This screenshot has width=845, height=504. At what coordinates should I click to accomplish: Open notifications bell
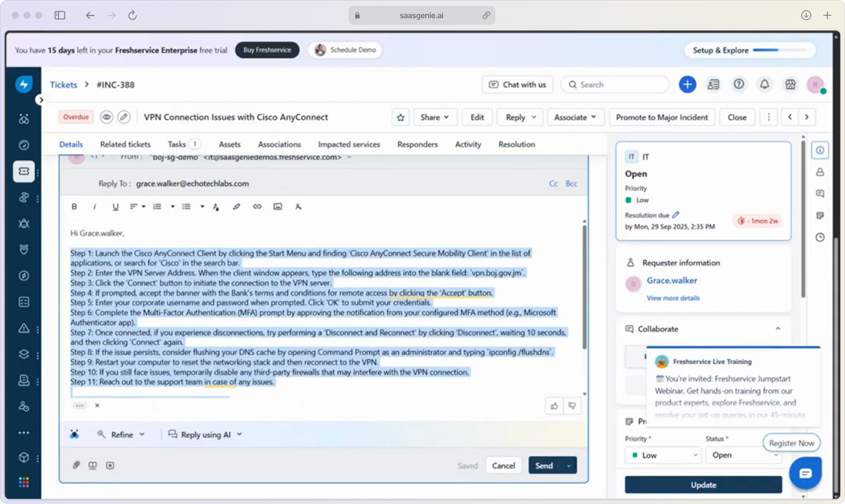pyautogui.click(x=765, y=84)
